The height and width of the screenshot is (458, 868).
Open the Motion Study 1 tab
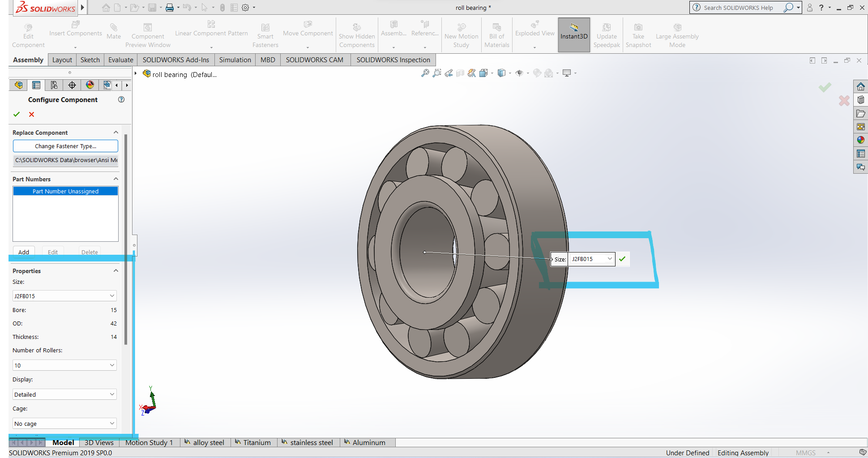(149, 442)
